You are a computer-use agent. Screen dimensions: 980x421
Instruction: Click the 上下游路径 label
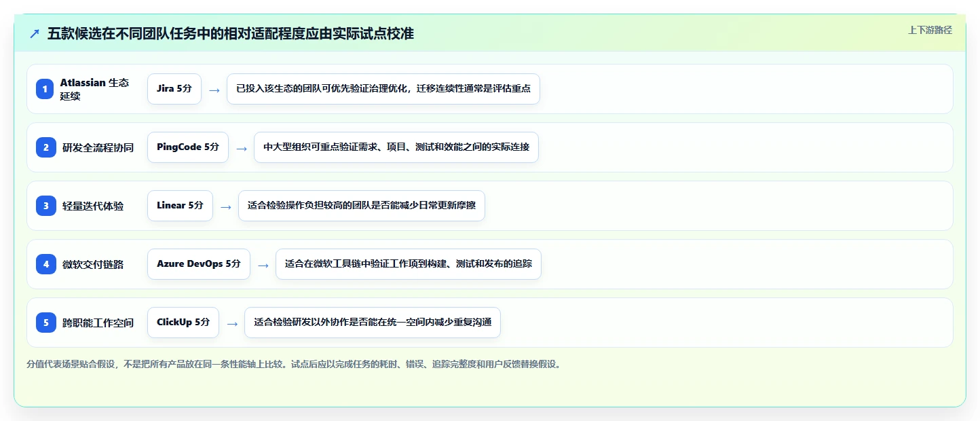[x=930, y=30]
